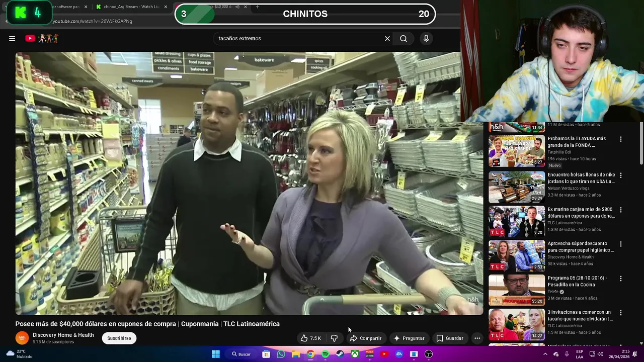Close the first software tab
Image resolution: width=644 pixels, height=362 pixels.
coord(86,7)
